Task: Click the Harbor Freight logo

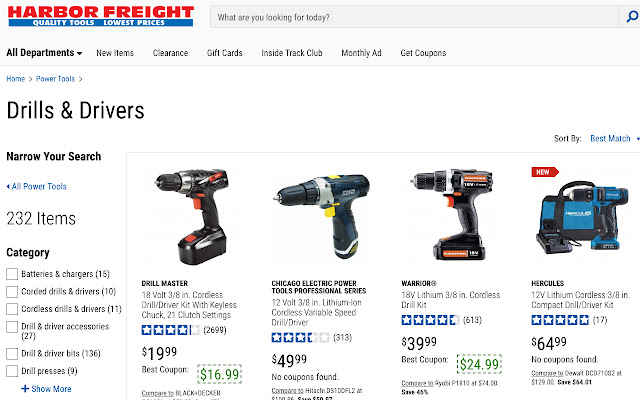Action: pos(100,16)
